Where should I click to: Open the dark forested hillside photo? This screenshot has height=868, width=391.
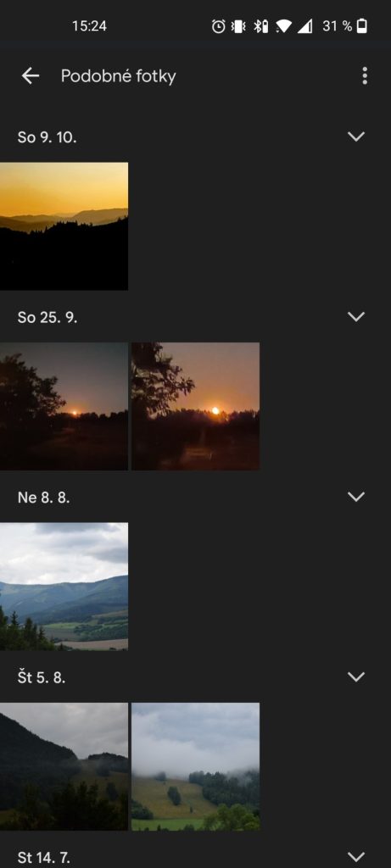[64, 766]
